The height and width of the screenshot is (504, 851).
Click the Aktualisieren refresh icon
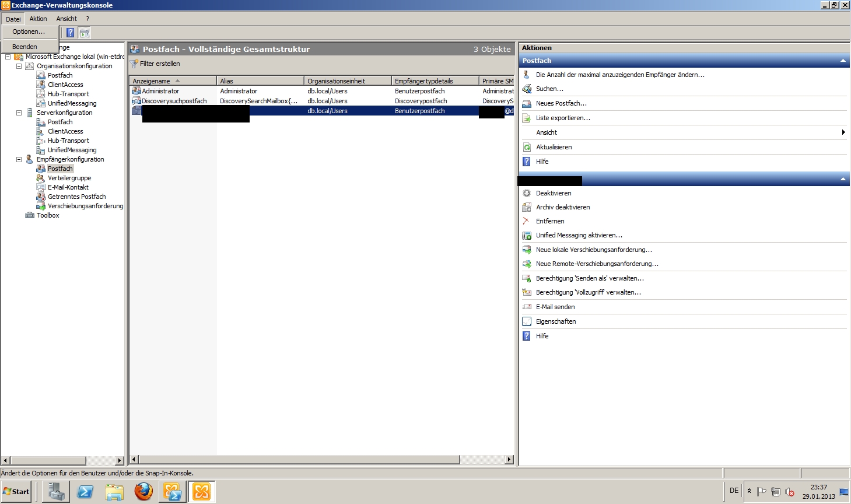tap(526, 147)
